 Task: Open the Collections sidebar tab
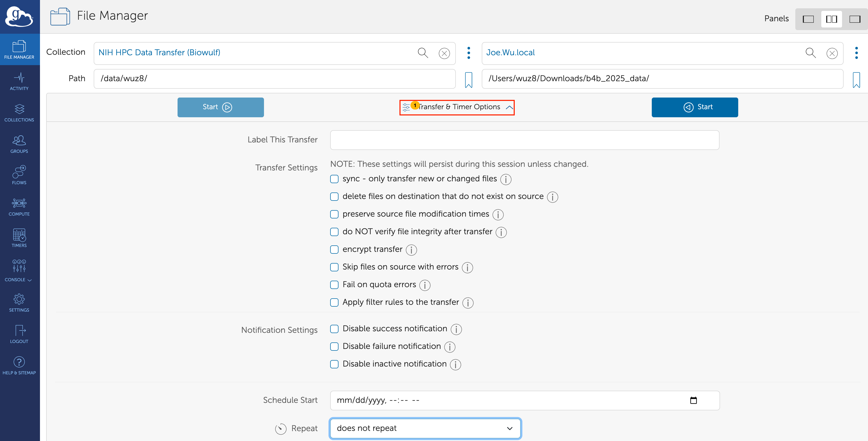(x=19, y=112)
